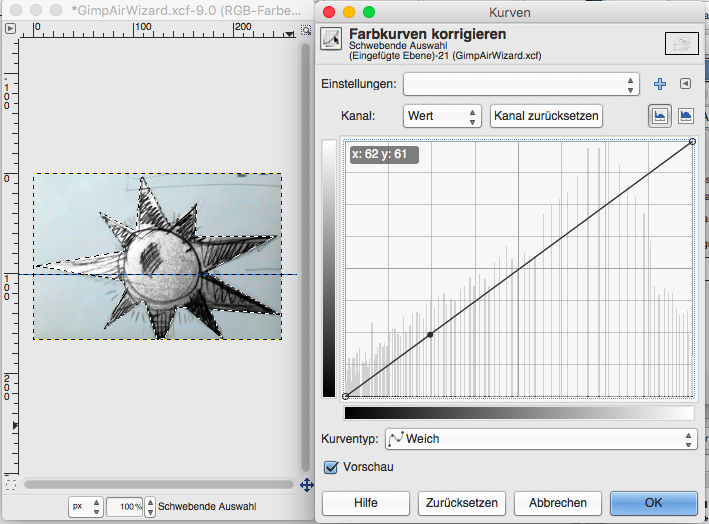Open the zoom level stepper arrows
Viewport: 709px width, 524px height.
click(150, 507)
